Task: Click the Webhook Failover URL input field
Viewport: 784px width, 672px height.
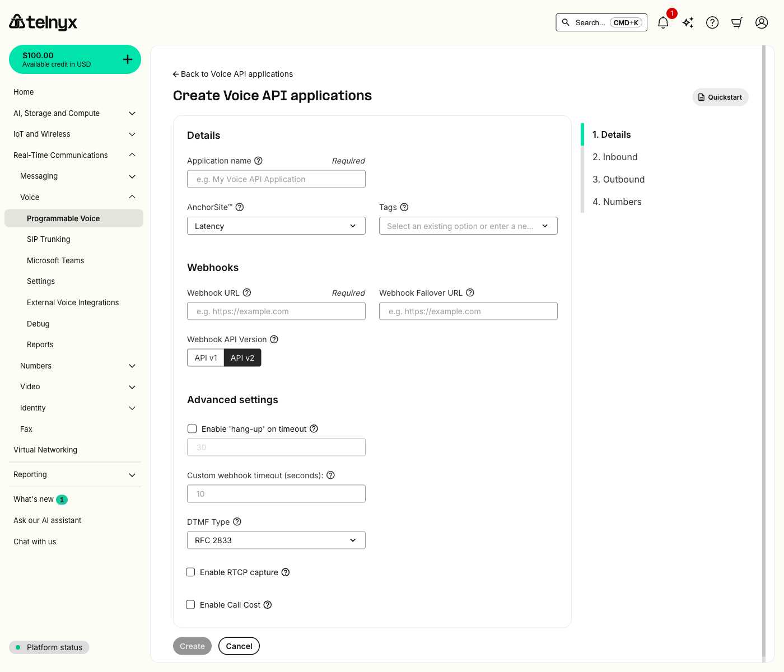Action: coord(468,311)
